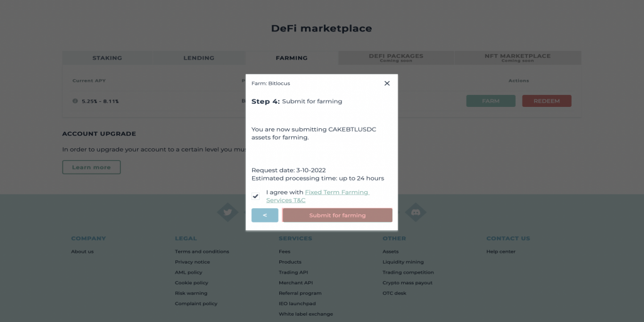Open Merchant API link

[296, 283]
